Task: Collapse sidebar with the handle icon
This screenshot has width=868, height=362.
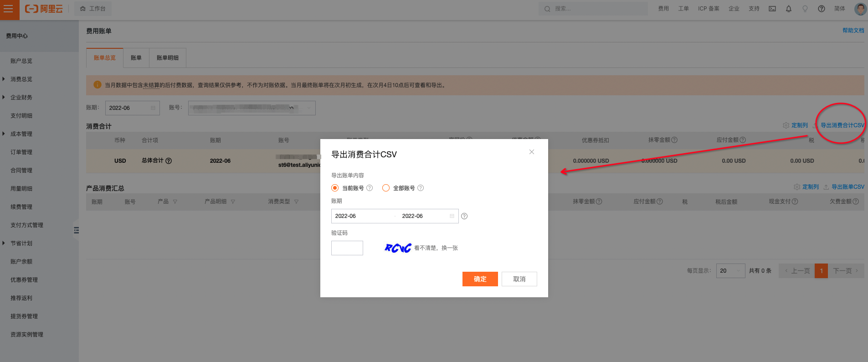Action: click(76, 230)
